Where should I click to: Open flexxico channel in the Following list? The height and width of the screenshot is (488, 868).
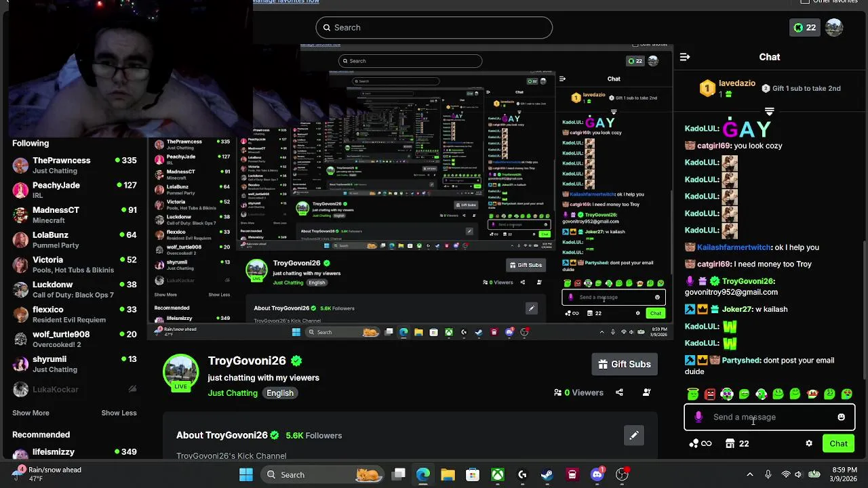tap(75, 314)
